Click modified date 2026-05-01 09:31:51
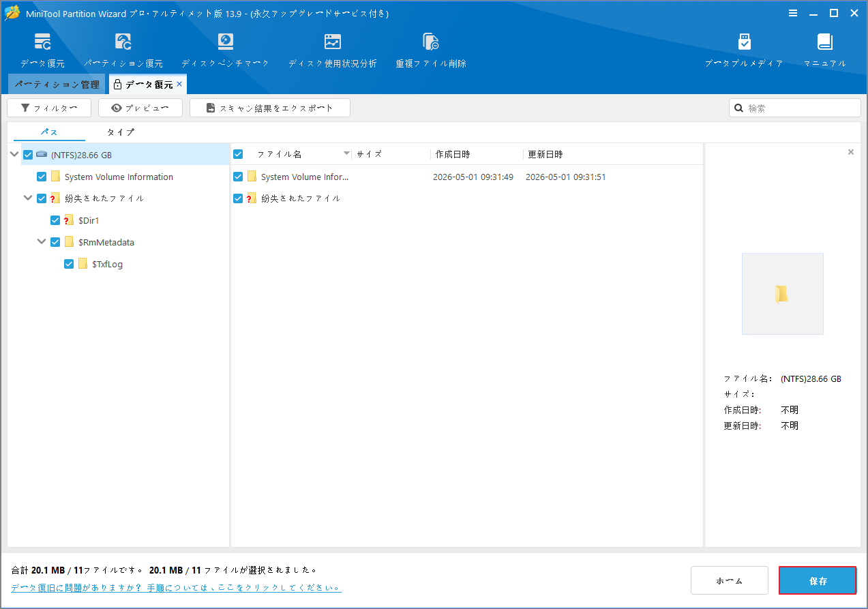The image size is (868, 609). click(566, 177)
